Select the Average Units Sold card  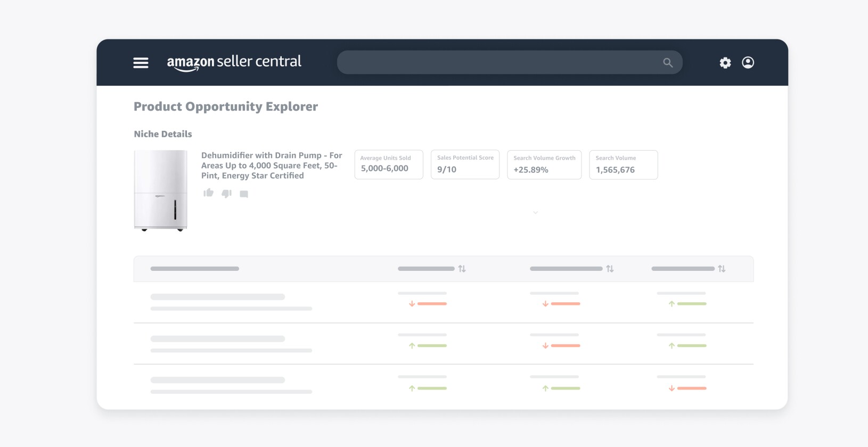tap(389, 164)
